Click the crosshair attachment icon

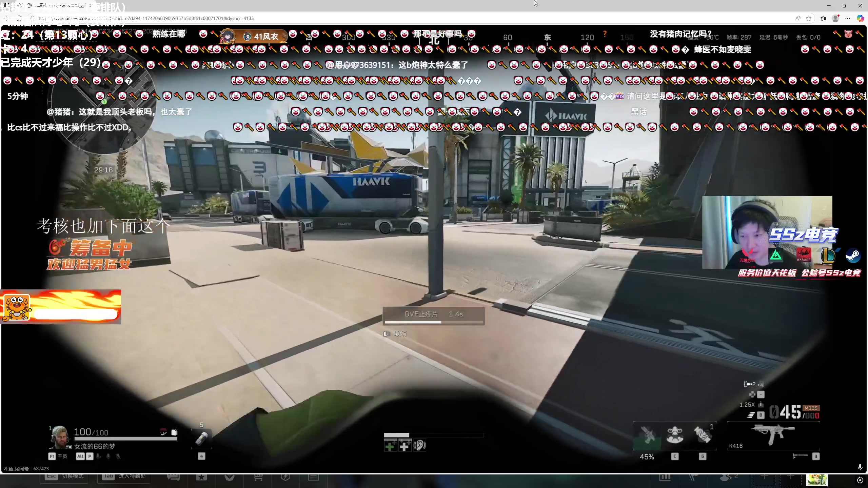(x=752, y=394)
